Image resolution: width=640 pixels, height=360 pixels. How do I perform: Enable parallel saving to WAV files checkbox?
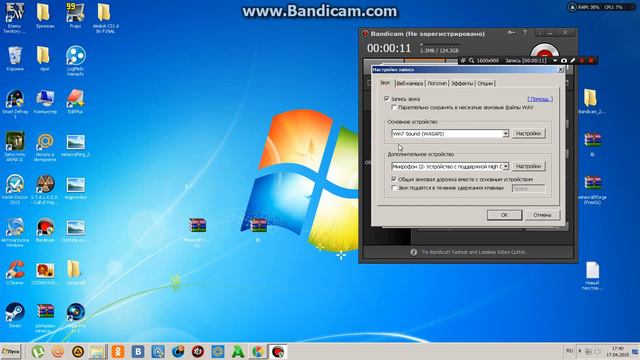[394, 108]
